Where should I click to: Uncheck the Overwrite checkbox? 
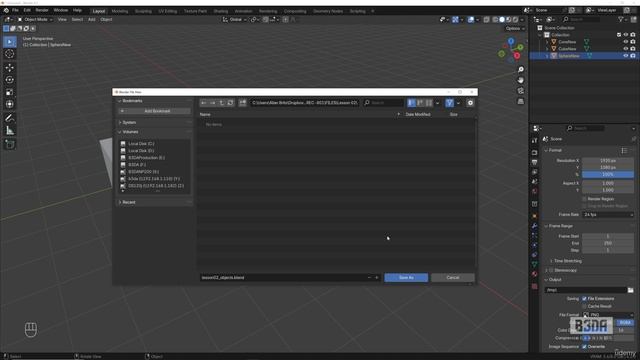[584, 347]
